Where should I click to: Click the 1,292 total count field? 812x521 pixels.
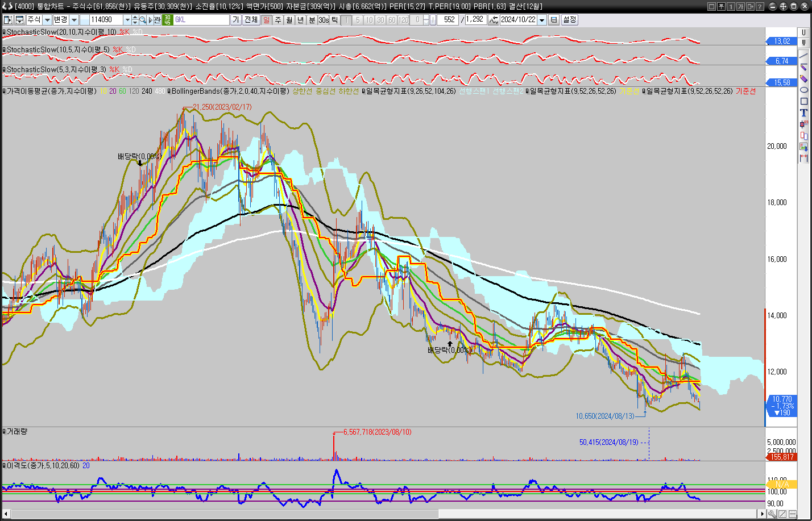476,20
